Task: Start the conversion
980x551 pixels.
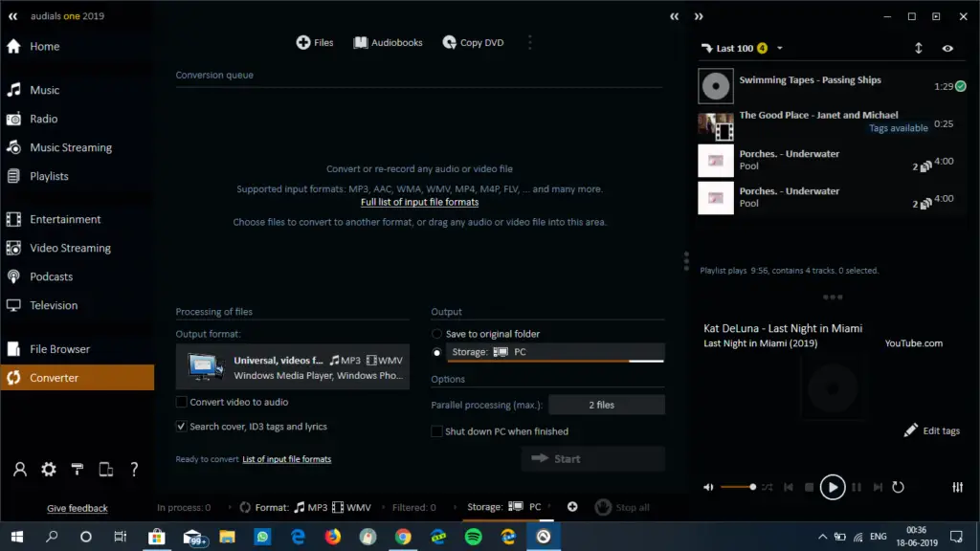Action: [592, 458]
